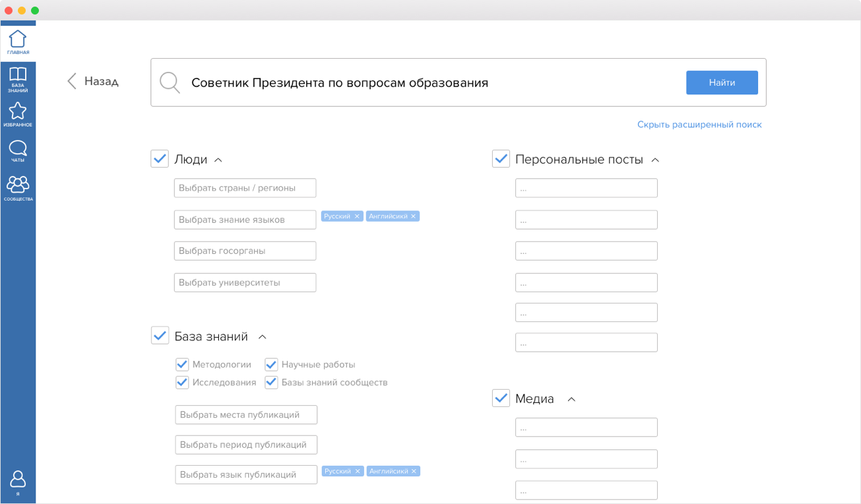The height and width of the screenshot is (504, 861).
Task: Open the Сообщества communities icon
Action: tap(18, 186)
